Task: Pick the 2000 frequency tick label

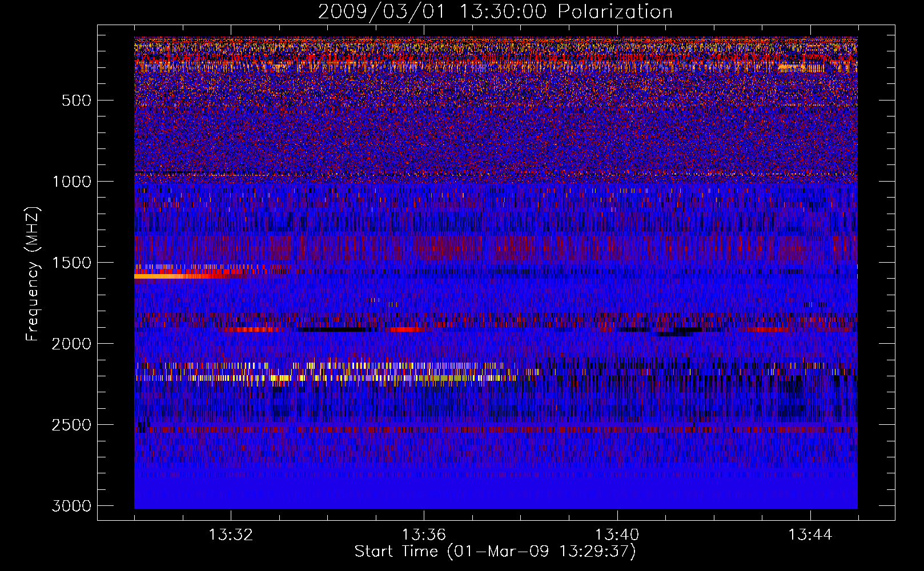Action: click(71, 344)
